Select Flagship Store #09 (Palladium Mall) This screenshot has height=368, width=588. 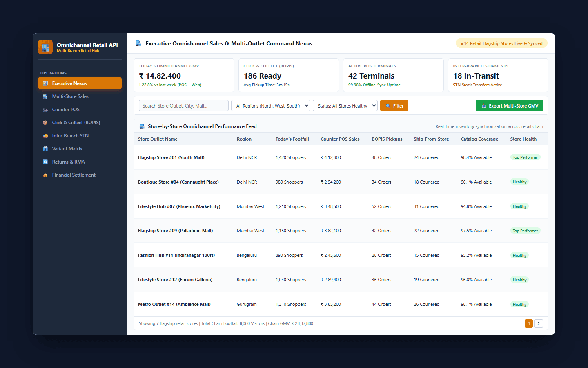[x=341, y=231]
